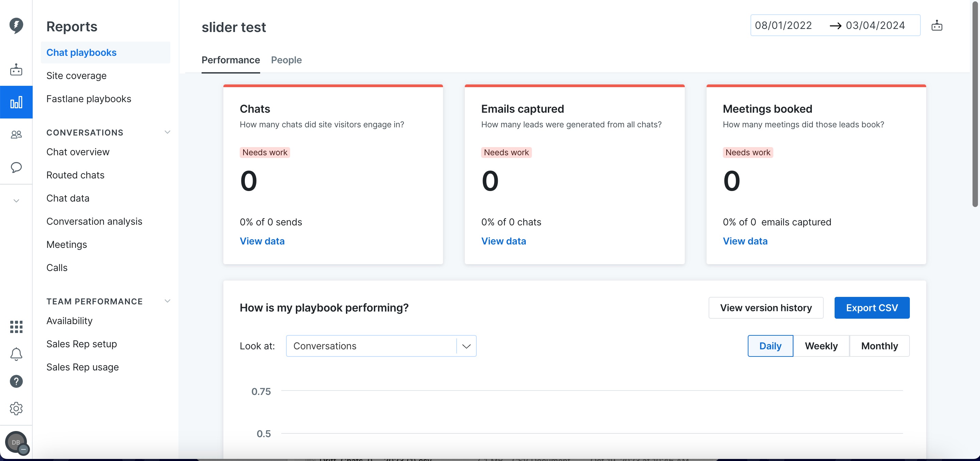The image size is (980, 461).
Task: Go to Routed chats report
Action: click(75, 175)
